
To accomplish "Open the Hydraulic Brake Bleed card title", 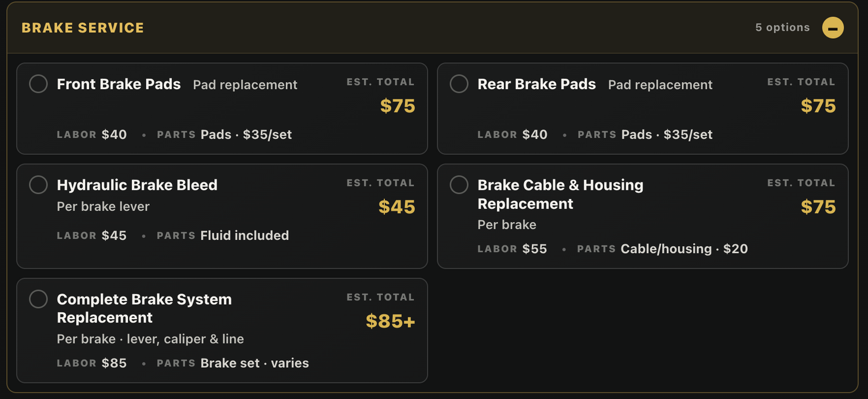I will coord(137,185).
